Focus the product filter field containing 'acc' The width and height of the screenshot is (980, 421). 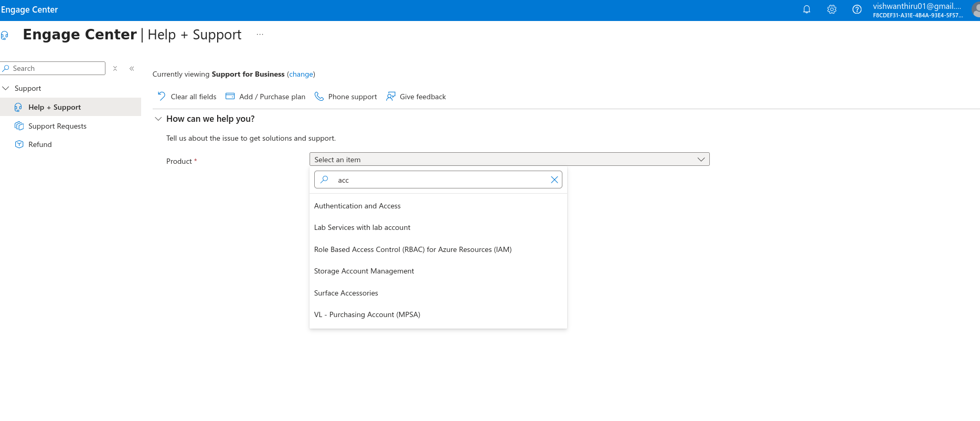pyautogui.click(x=438, y=180)
